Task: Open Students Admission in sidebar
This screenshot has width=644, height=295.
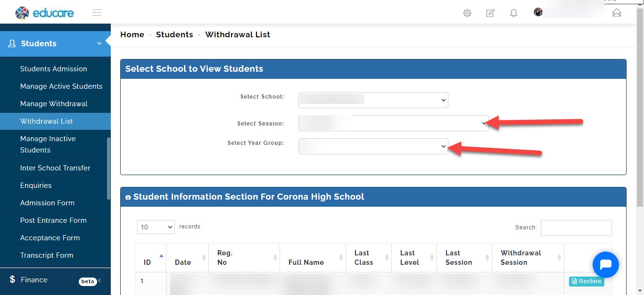Action: [54, 69]
